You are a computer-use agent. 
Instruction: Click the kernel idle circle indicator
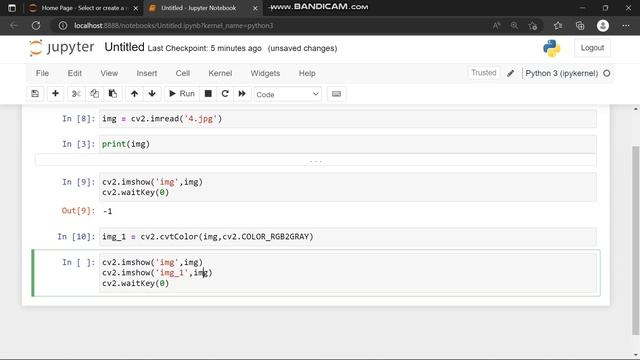coord(607,73)
